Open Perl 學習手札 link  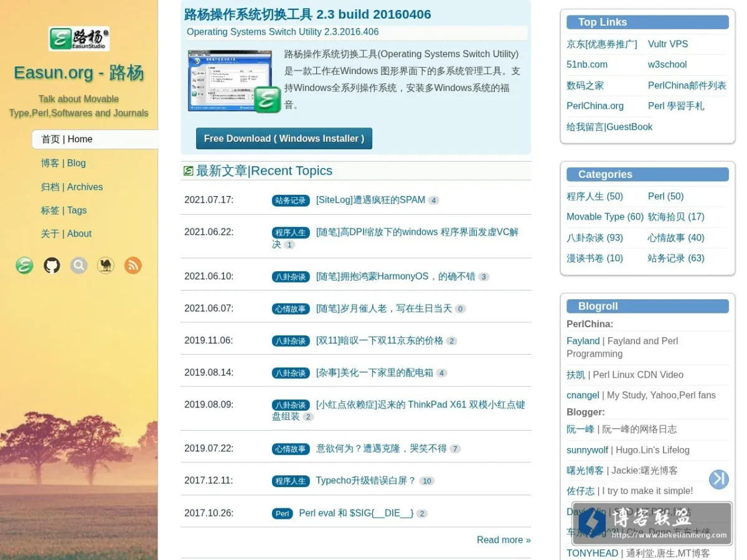tap(676, 106)
